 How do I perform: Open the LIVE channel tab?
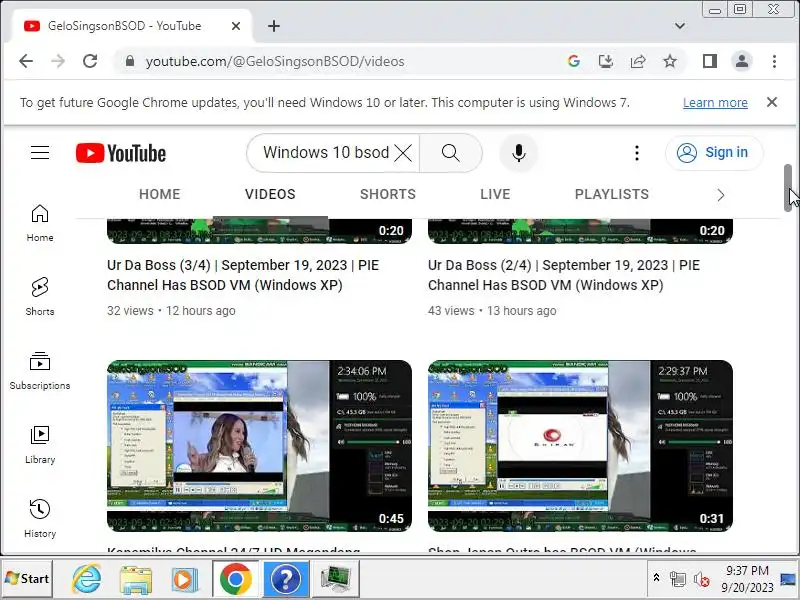[495, 194]
